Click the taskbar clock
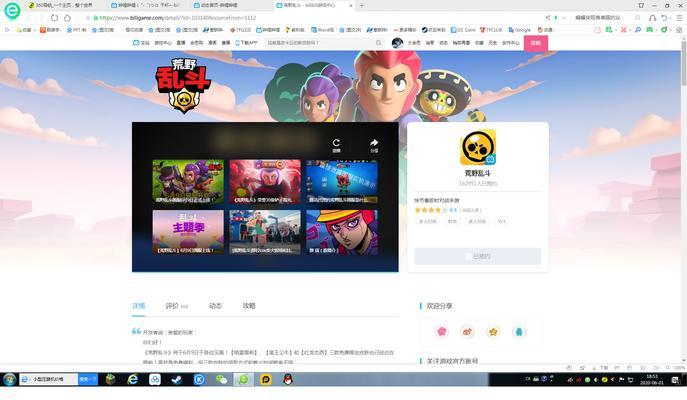The height and width of the screenshot is (400, 687). click(x=652, y=379)
